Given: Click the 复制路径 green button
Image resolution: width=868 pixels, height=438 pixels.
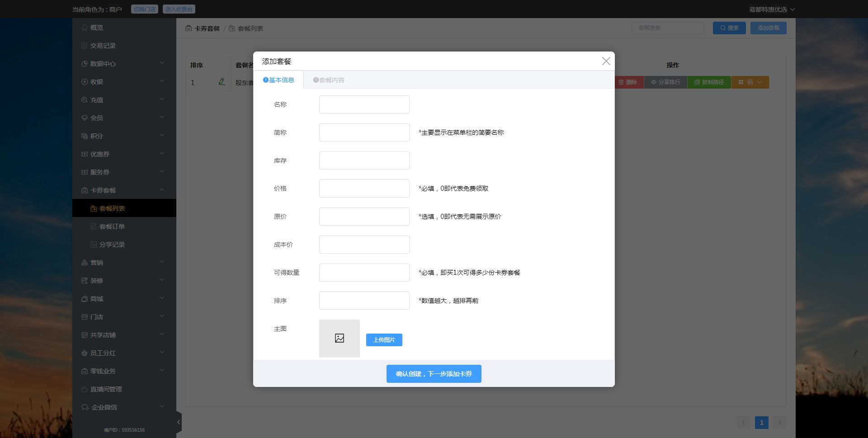Looking at the screenshot, I should 709,82.
